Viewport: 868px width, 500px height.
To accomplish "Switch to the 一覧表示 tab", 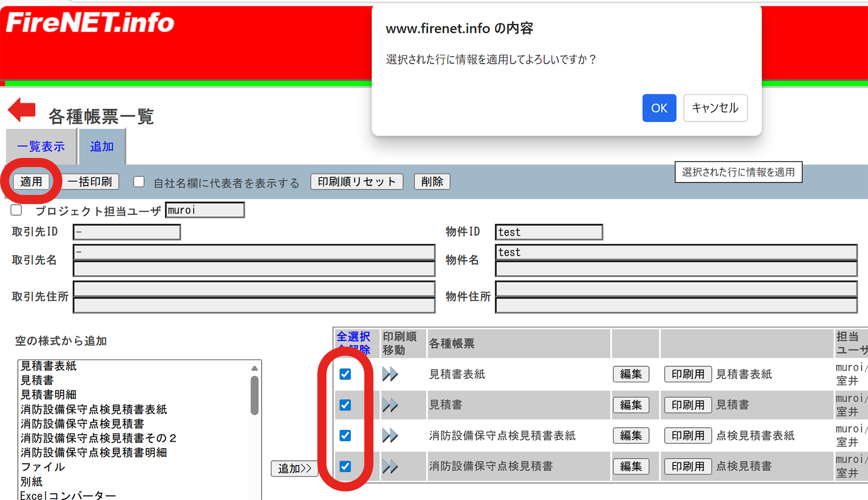I will tap(41, 146).
